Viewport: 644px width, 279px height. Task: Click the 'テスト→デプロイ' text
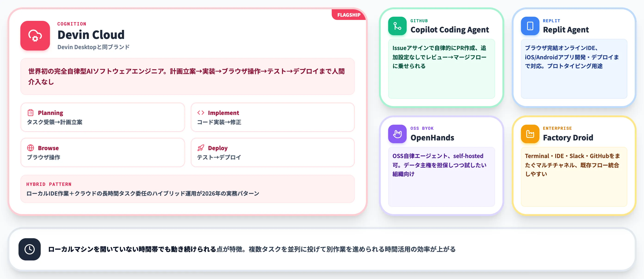coord(219,157)
